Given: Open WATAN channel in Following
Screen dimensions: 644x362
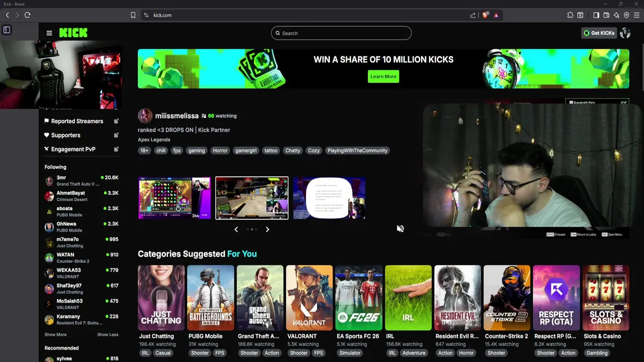Looking at the screenshot, I should coord(81,258).
